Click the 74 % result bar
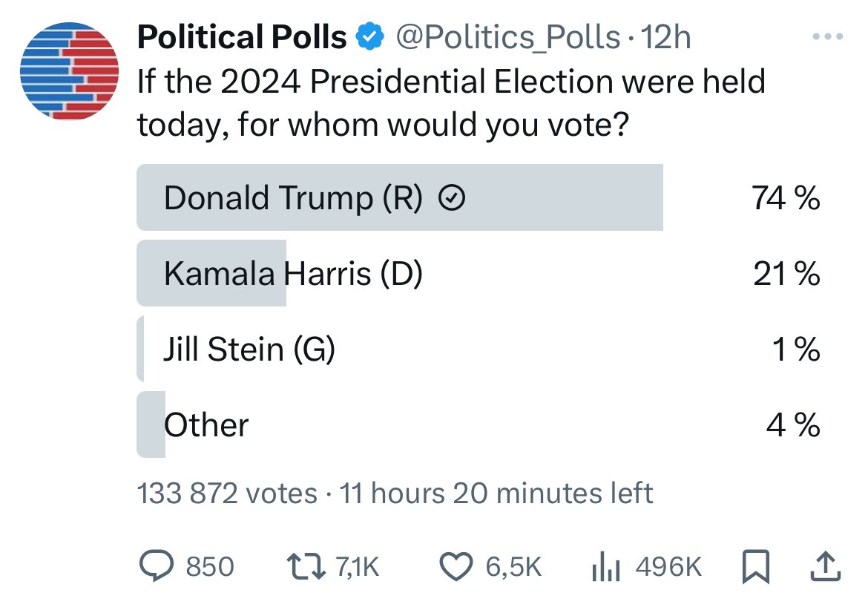The image size is (868, 610). click(x=400, y=197)
